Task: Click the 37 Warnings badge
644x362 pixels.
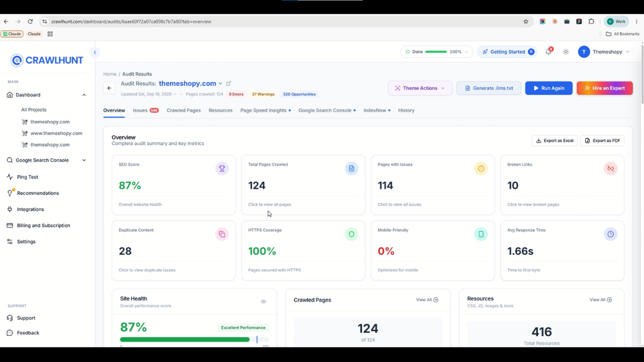Action: [263, 94]
